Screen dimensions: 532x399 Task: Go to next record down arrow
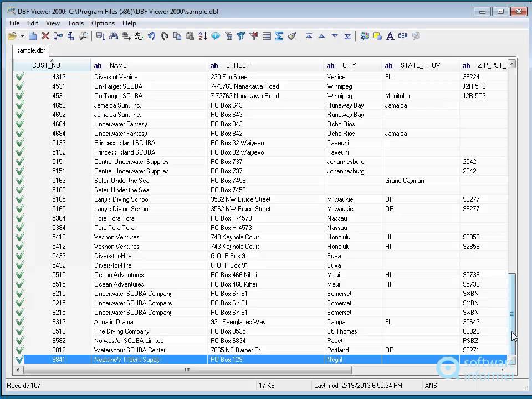335,36
